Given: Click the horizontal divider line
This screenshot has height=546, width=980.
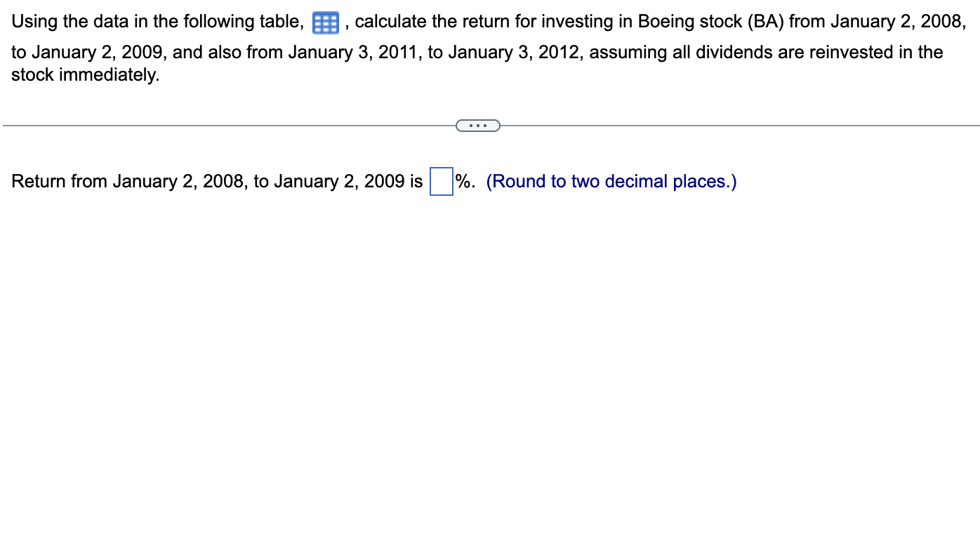Looking at the screenshot, I should tap(211, 125).
